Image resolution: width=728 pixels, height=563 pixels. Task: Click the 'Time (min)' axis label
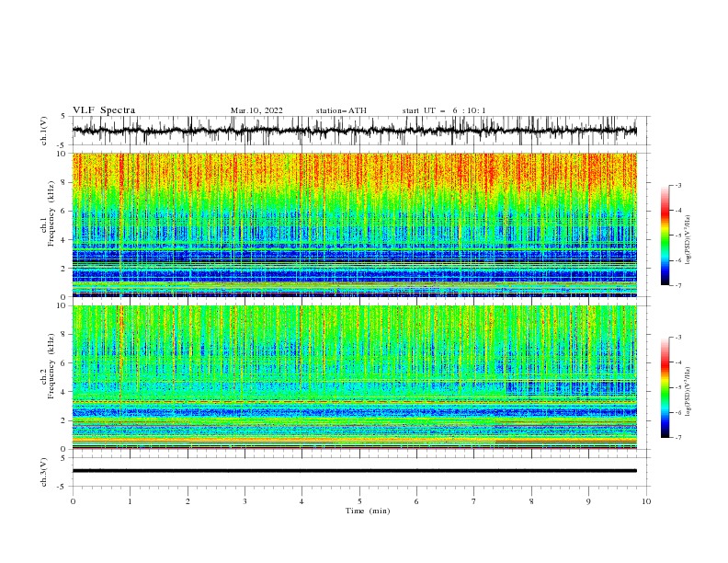point(368,511)
